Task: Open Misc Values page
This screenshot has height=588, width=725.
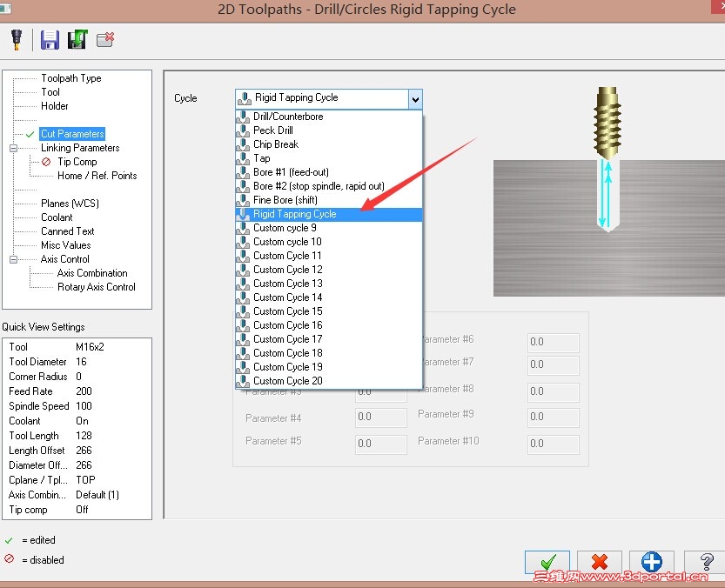Action: click(x=65, y=245)
